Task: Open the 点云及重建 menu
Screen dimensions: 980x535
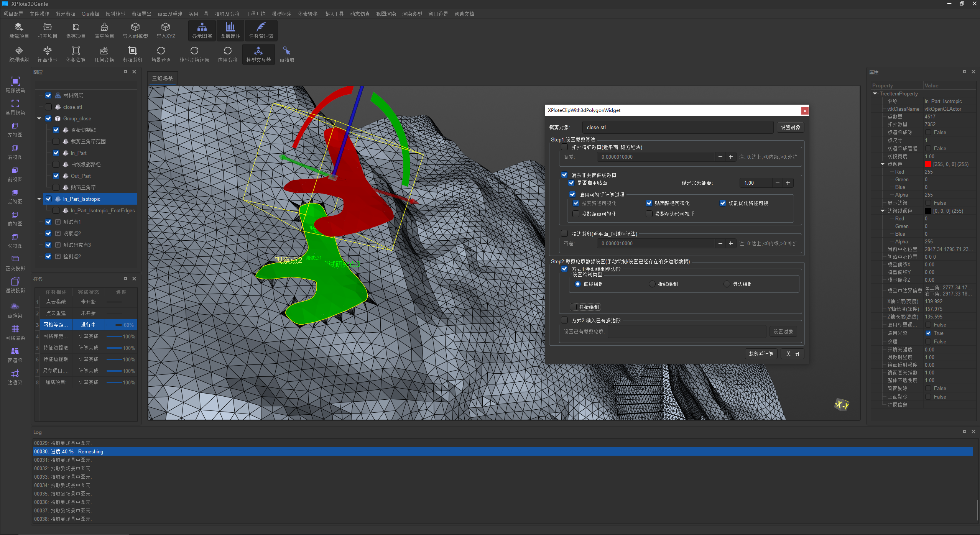Action: pos(170,14)
